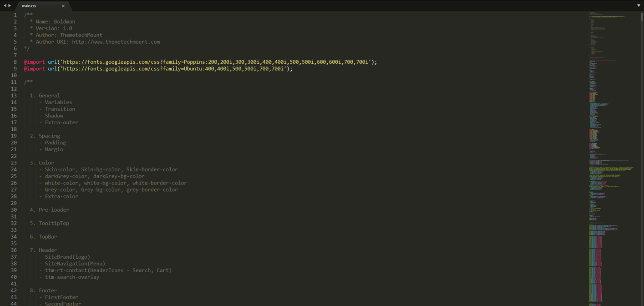644x306 pixels.
Task: Click line number 23 in gutter
Action: (14, 163)
